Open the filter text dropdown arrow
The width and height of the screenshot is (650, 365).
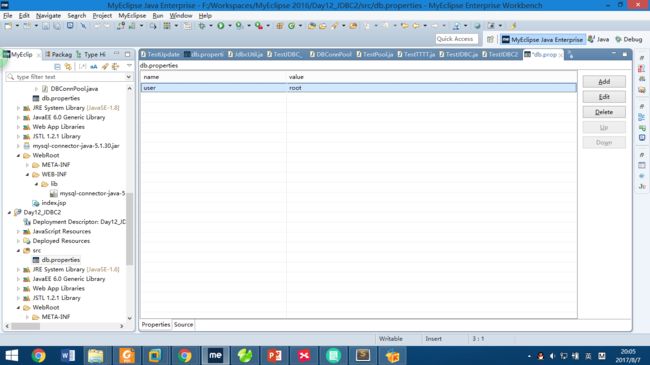click(128, 77)
